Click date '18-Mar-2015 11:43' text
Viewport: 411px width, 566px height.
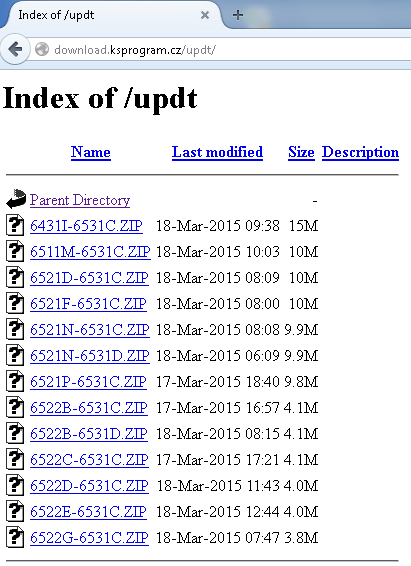tap(218, 486)
